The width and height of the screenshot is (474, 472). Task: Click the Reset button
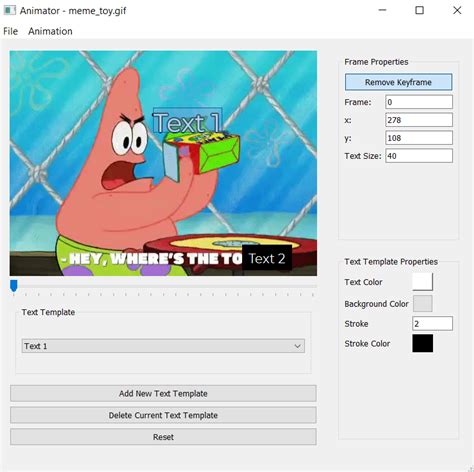point(163,437)
